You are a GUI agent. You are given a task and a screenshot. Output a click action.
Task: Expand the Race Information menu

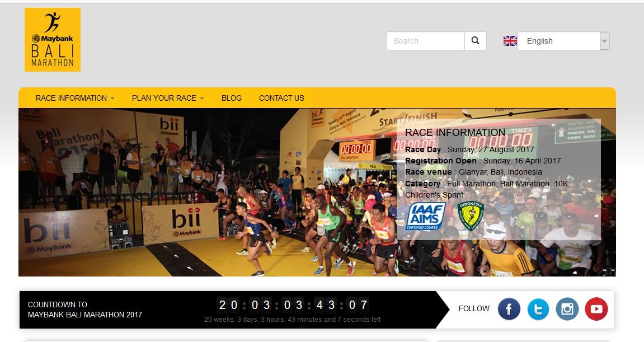[75, 99]
